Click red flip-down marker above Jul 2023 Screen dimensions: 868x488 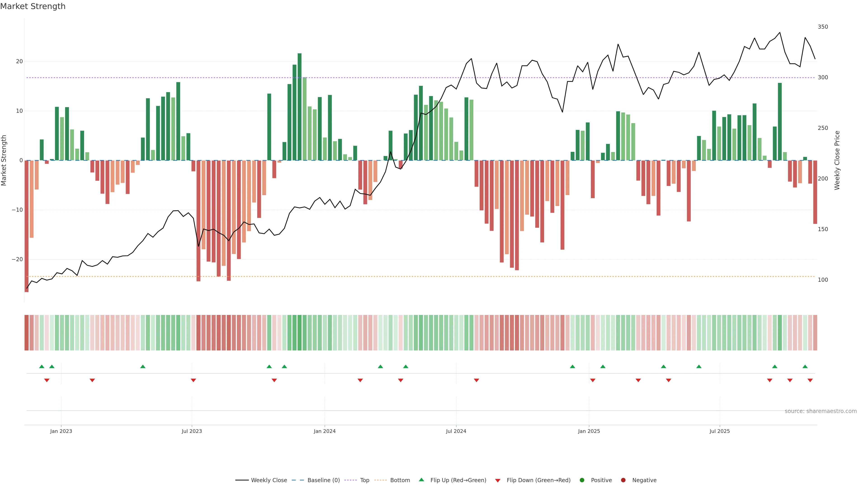(x=193, y=380)
